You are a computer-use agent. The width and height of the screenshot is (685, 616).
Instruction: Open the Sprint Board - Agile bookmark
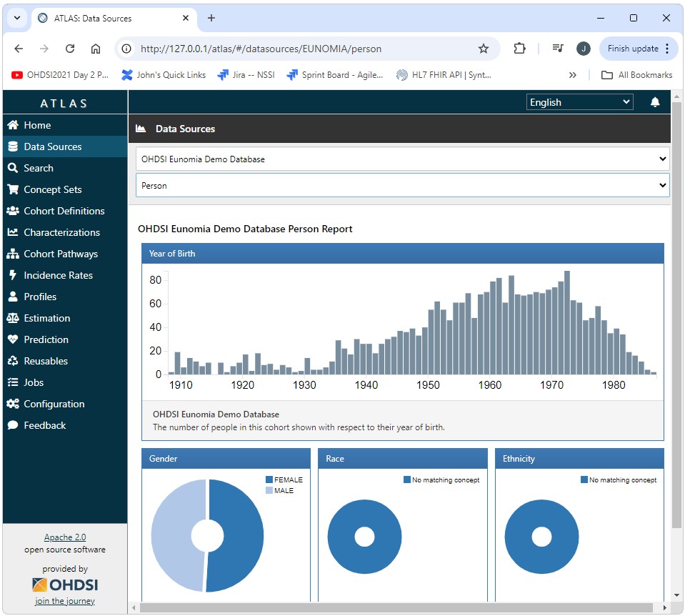(334, 75)
